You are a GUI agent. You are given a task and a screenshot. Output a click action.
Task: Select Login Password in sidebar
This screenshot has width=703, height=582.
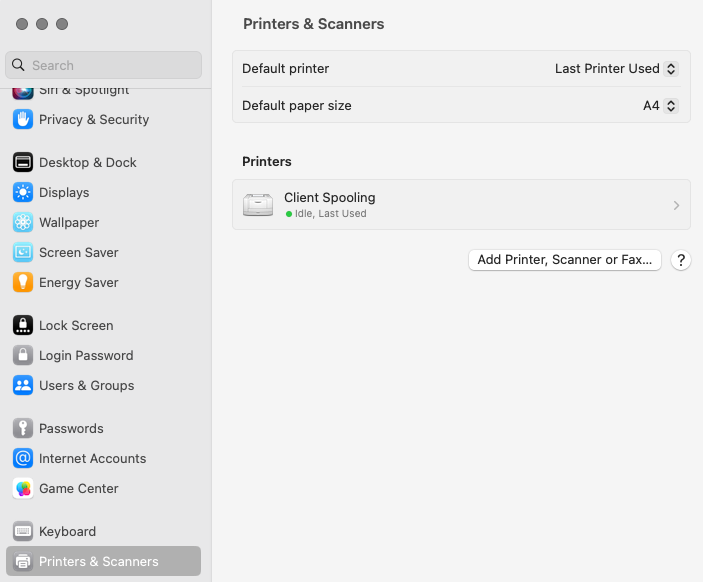(86, 355)
